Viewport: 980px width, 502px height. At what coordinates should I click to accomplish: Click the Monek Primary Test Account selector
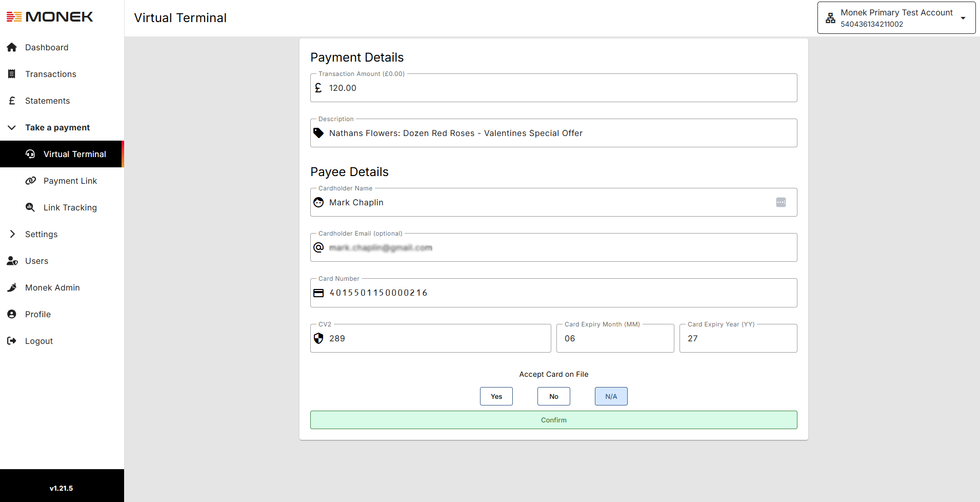click(896, 18)
